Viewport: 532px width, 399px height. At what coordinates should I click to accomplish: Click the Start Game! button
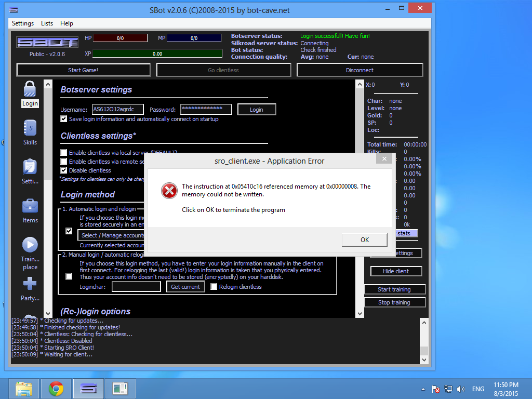(x=83, y=70)
